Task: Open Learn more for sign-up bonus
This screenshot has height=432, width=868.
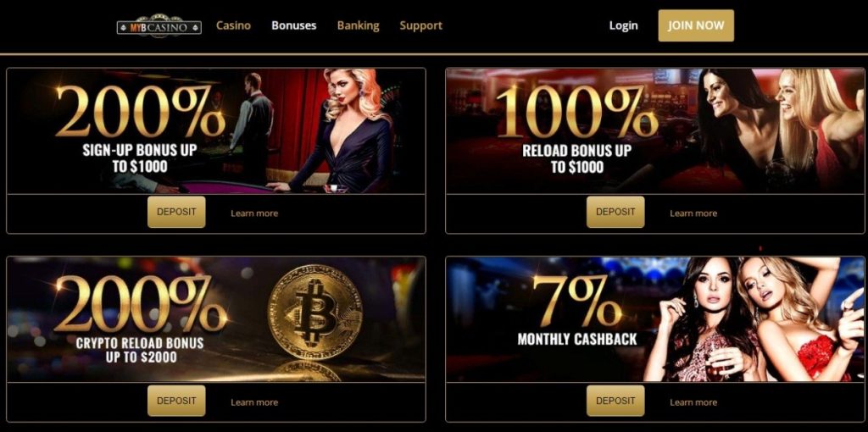Action: click(x=254, y=213)
